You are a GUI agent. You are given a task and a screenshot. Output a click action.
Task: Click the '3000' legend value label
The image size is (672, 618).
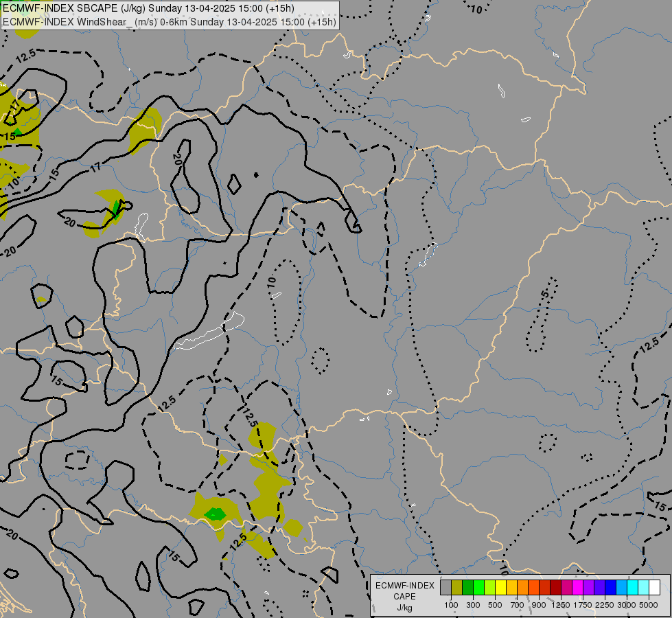pyautogui.click(x=627, y=605)
